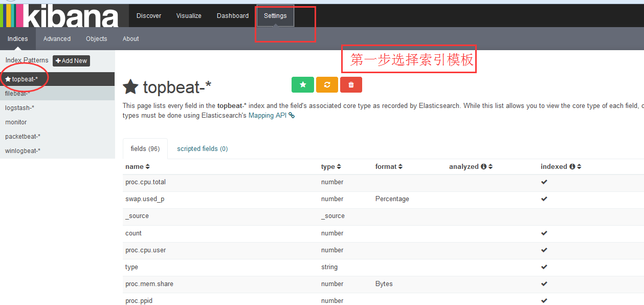This screenshot has width=644, height=305.
Task: Select the logstash-* index pattern
Action: pos(57,108)
